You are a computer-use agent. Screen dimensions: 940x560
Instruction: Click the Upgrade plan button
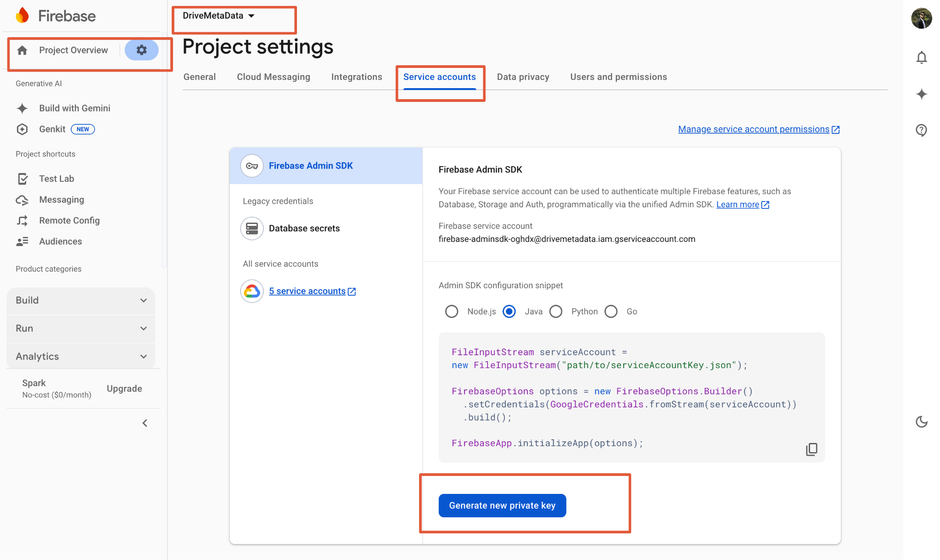click(x=124, y=389)
